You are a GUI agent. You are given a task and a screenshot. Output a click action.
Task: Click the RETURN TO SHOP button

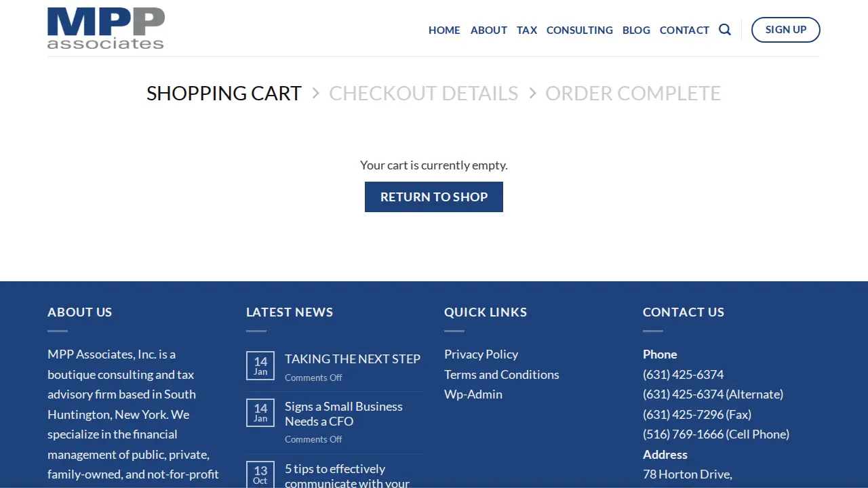434,197
